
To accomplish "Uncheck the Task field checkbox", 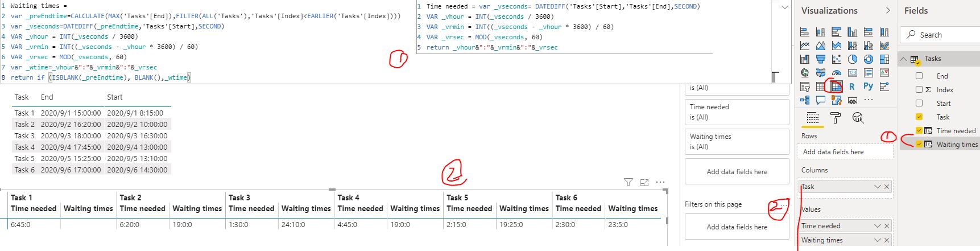I will 919,117.
